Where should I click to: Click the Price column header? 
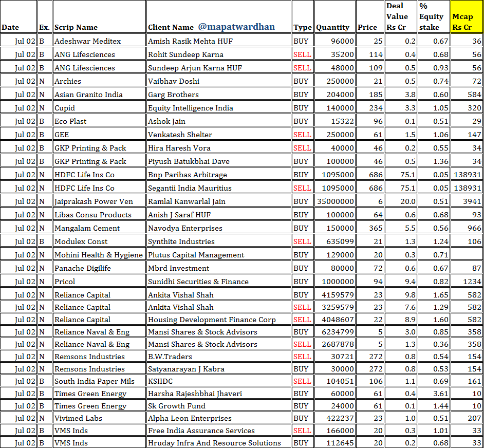[x=370, y=16]
